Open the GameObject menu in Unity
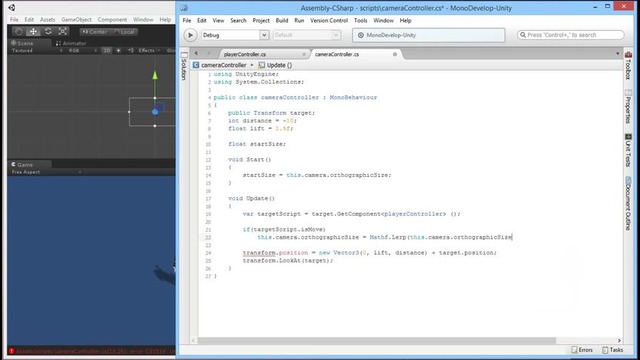This screenshot has width=640, height=360. tap(76, 20)
